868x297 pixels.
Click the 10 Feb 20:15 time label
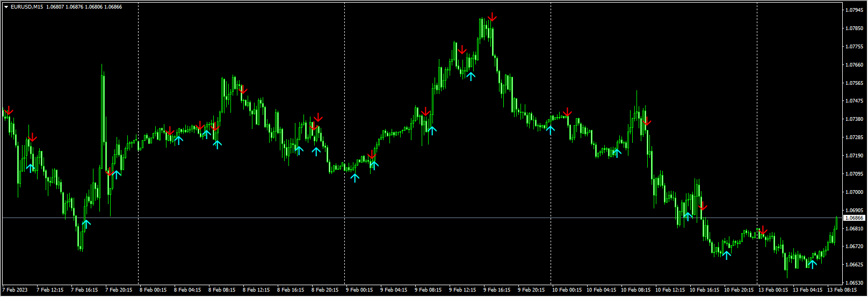739,290
